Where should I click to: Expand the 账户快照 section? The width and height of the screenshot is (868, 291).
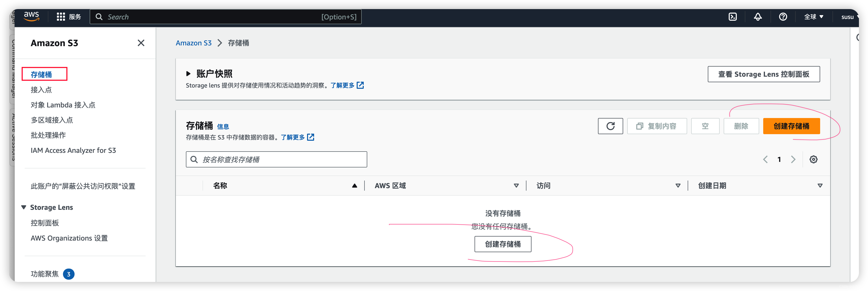[188, 74]
